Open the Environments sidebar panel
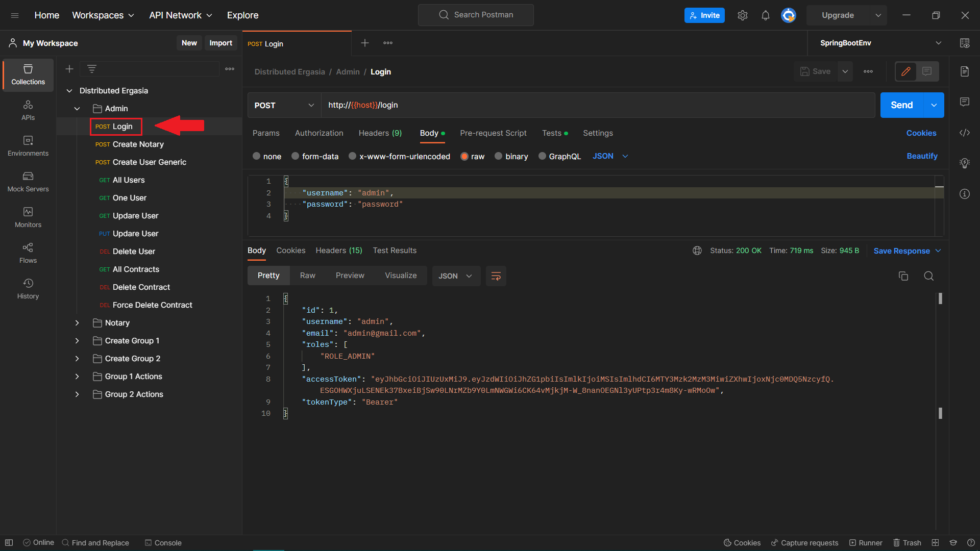 pos(28,146)
